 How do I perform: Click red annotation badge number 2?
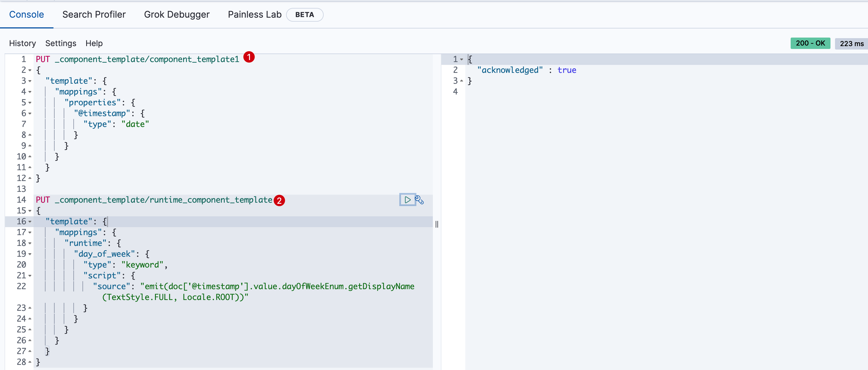279,200
